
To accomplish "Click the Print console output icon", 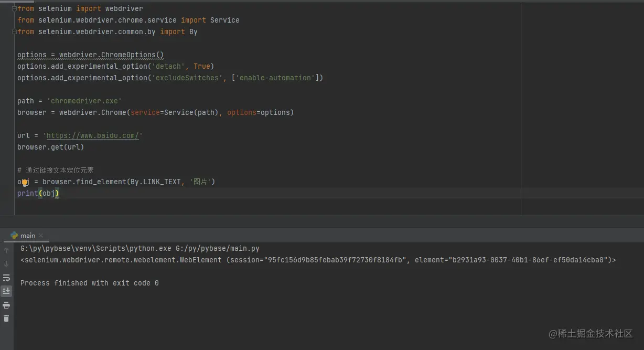I will pyautogui.click(x=6, y=305).
